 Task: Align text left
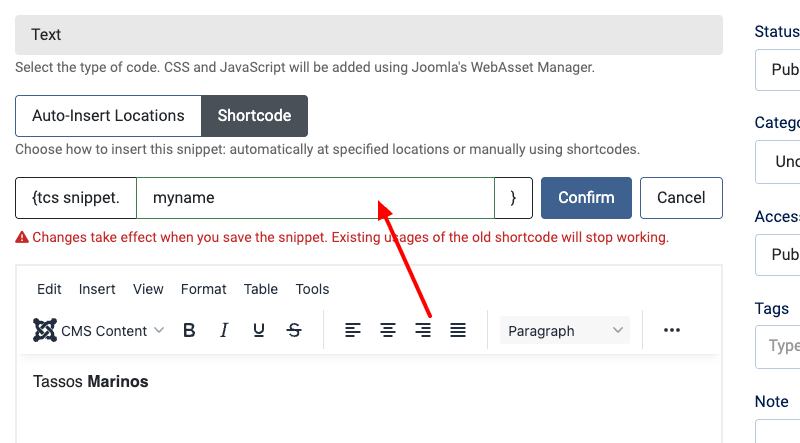353,331
